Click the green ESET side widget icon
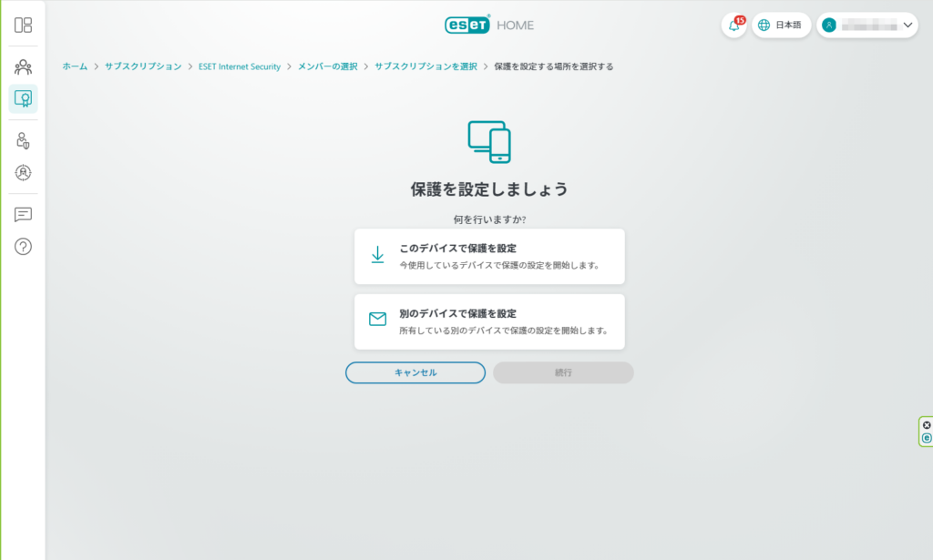The width and height of the screenshot is (933, 560). pyautogui.click(x=927, y=438)
